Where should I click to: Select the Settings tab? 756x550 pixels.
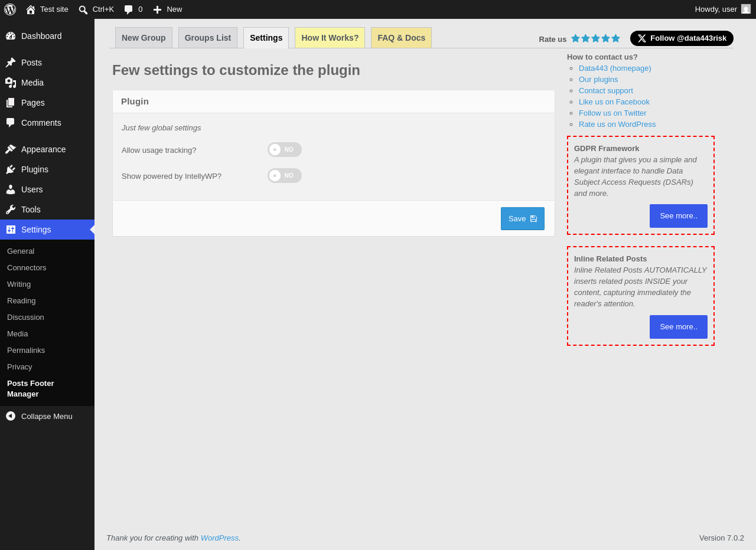point(266,38)
